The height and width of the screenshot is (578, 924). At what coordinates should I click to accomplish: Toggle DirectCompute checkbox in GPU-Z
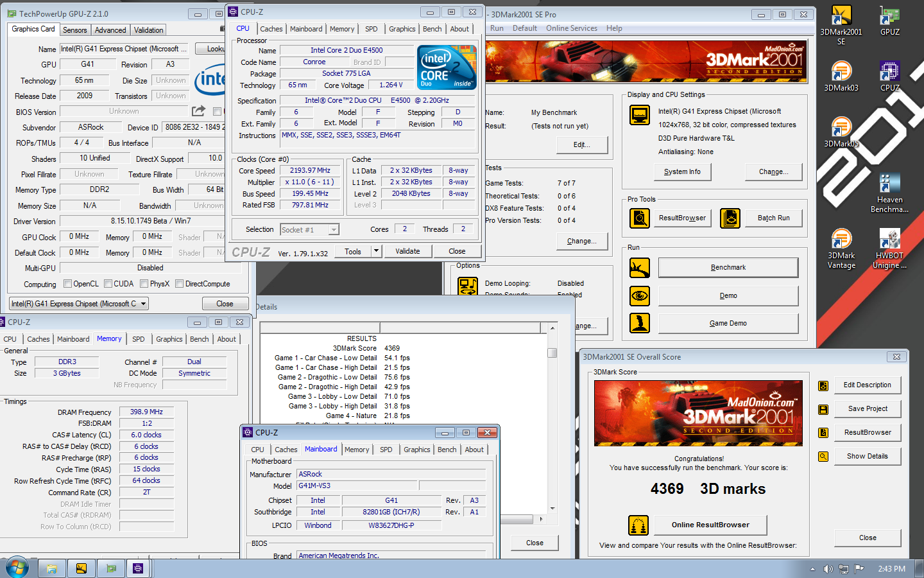tap(180, 284)
